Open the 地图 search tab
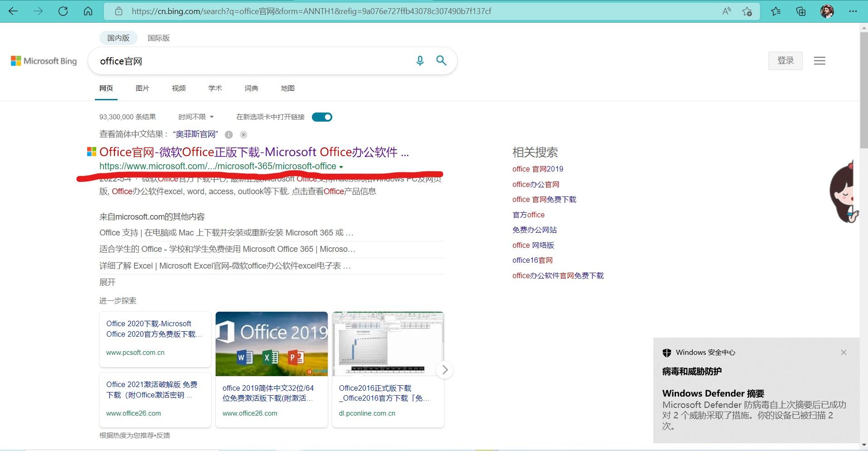This screenshot has width=868, height=451. tap(288, 88)
